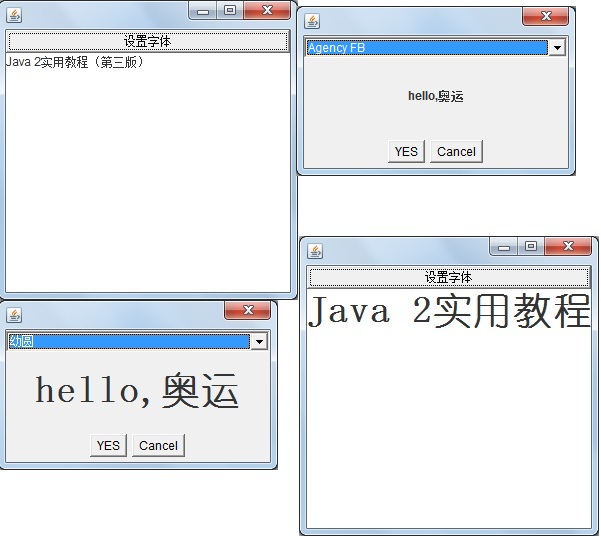
Task: Click YES in the Agency FB dialog
Action: (406, 151)
